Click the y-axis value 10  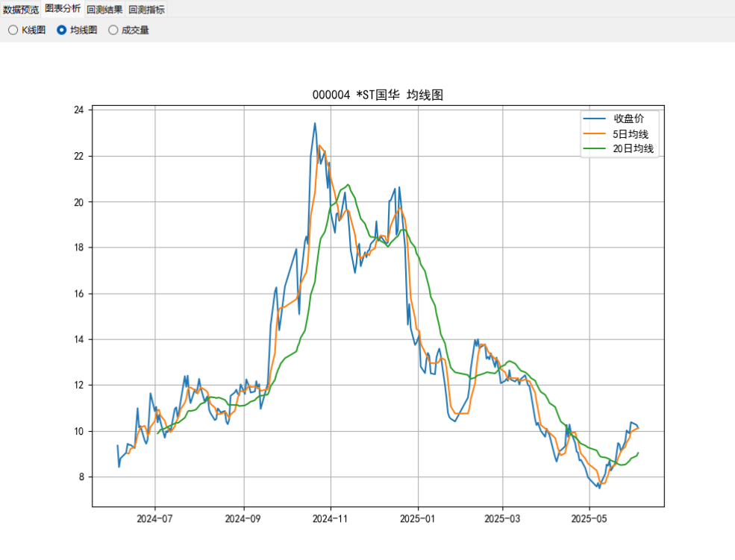pyautogui.click(x=79, y=431)
